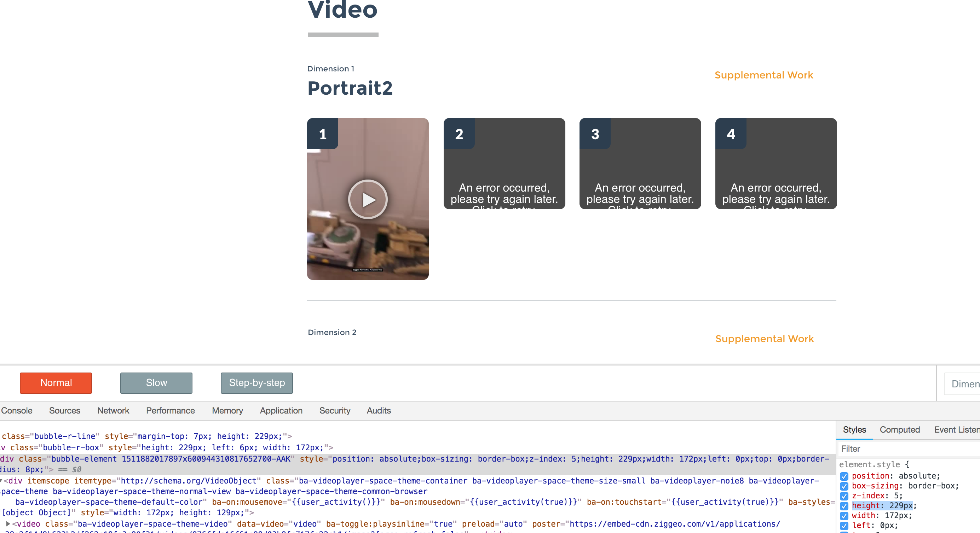Click the number 1 badge on video
The height and width of the screenshot is (533, 980).
coord(323,134)
